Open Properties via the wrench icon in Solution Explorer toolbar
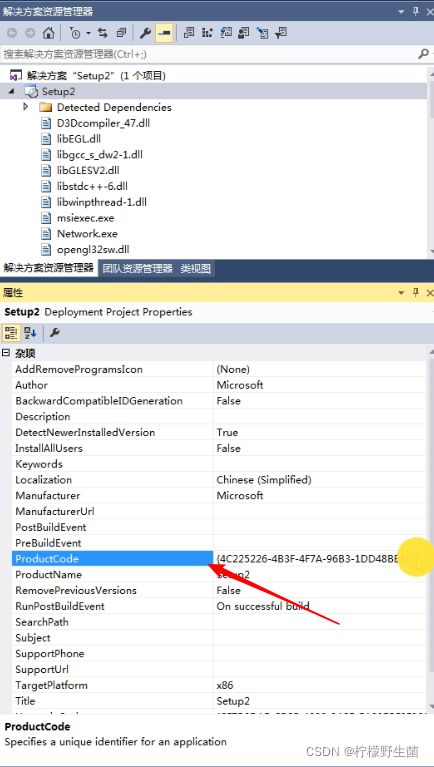 click(145, 33)
